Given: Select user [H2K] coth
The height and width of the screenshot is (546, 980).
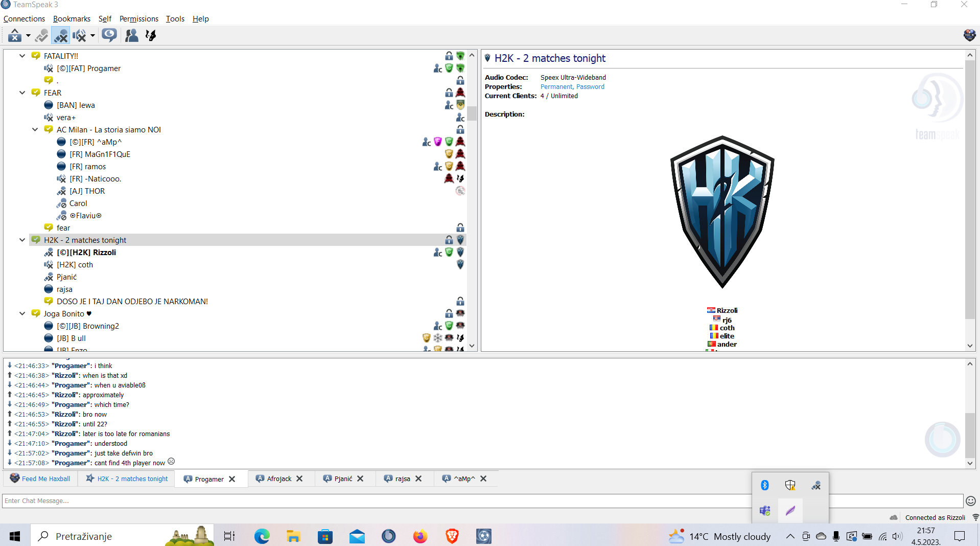Looking at the screenshot, I should [x=75, y=265].
